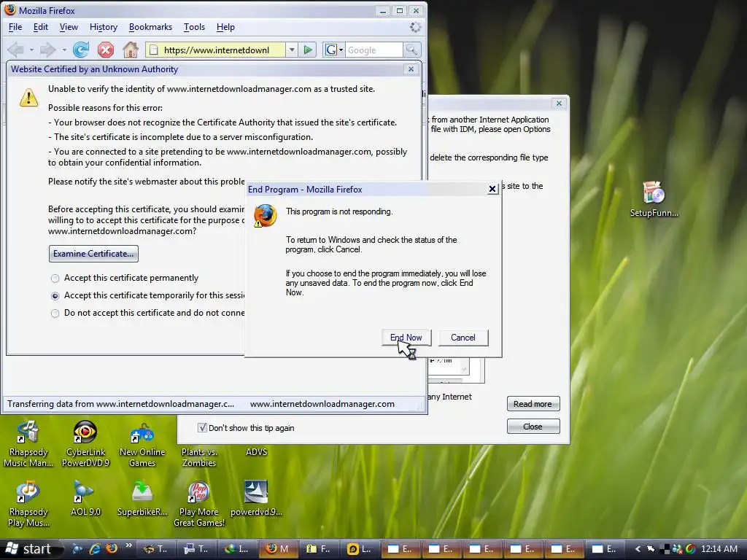Click the first quick launch icon beside Start

tap(77, 548)
